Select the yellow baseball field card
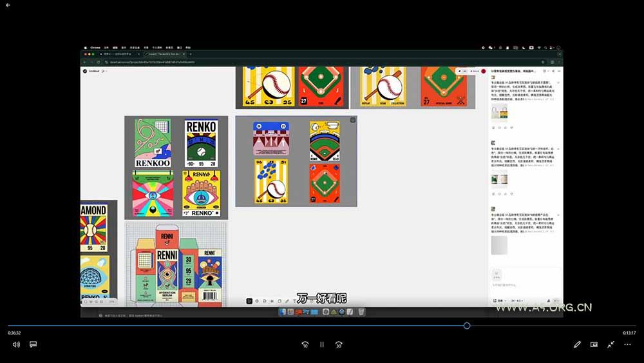This screenshot has width=644, height=363. tap(325, 141)
